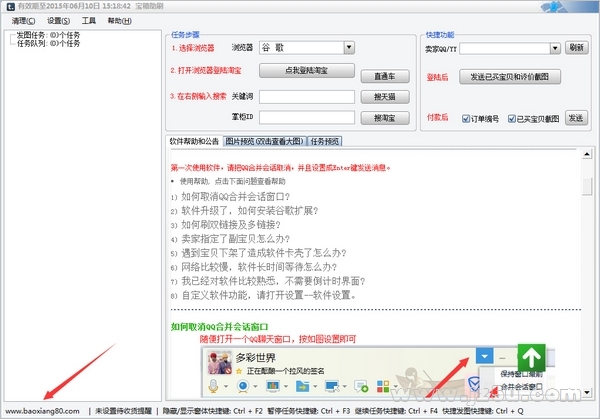600x419 pixels.
Task: Click the colorful apps grid icon in QQ illustration
Action: point(383,386)
